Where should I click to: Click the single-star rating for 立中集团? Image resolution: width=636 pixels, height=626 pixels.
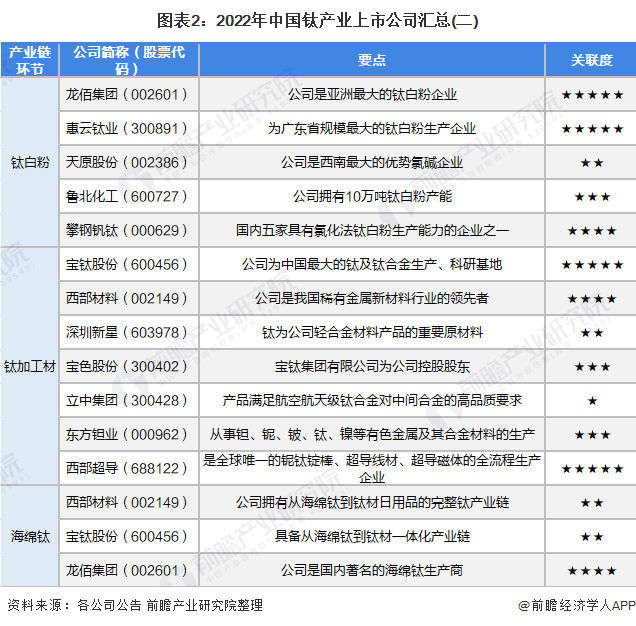point(592,401)
